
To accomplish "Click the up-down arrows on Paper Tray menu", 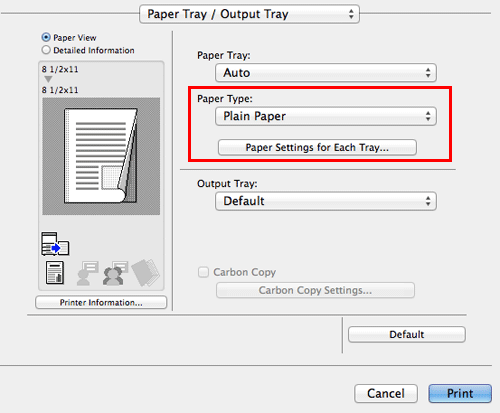I will coord(428,73).
